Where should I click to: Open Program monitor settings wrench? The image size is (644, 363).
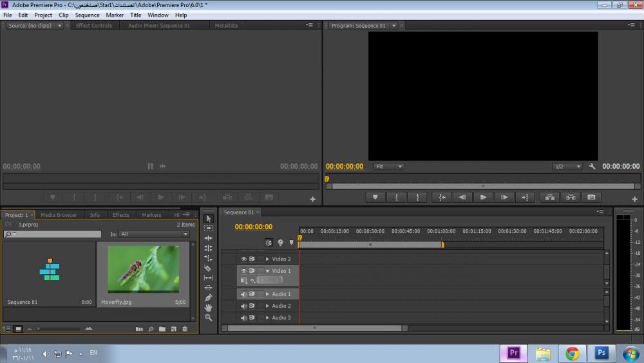coord(593,167)
